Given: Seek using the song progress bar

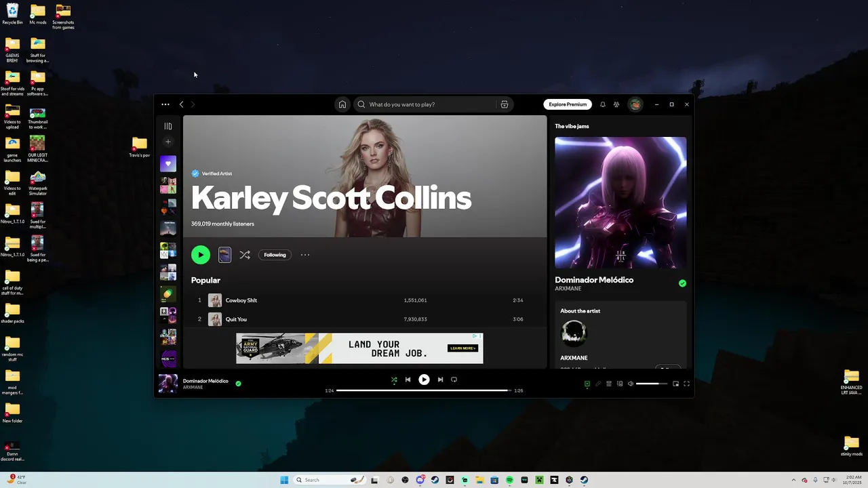Looking at the screenshot, I should point(424,390).
